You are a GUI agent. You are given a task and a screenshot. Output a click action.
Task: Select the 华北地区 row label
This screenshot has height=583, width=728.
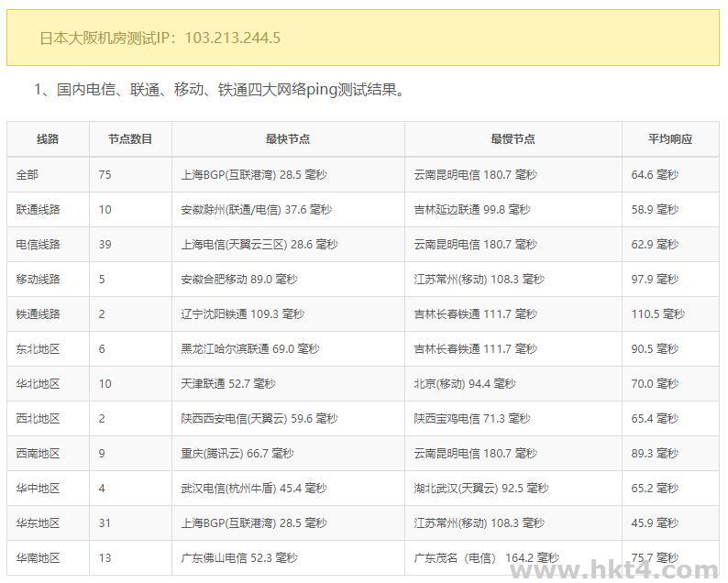39,383
